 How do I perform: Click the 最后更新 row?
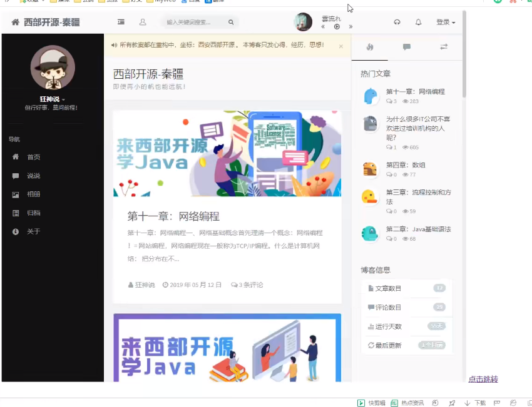coord(406,345)
